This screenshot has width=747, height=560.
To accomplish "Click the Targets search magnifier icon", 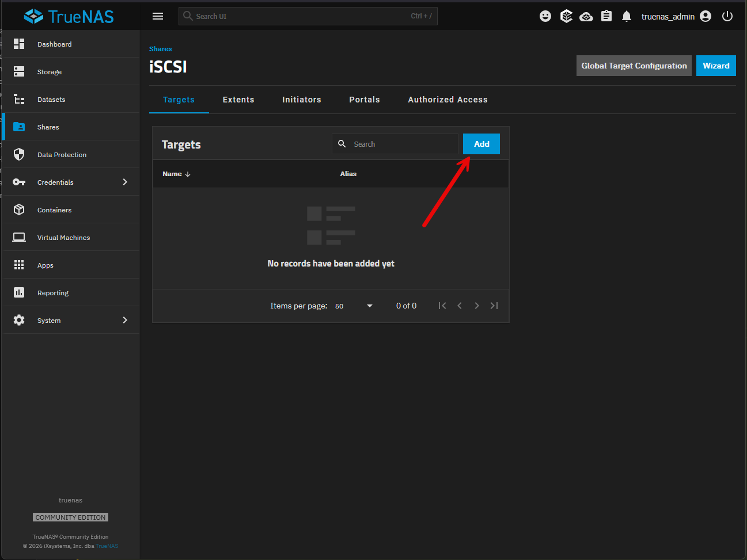I will [342, 144].
